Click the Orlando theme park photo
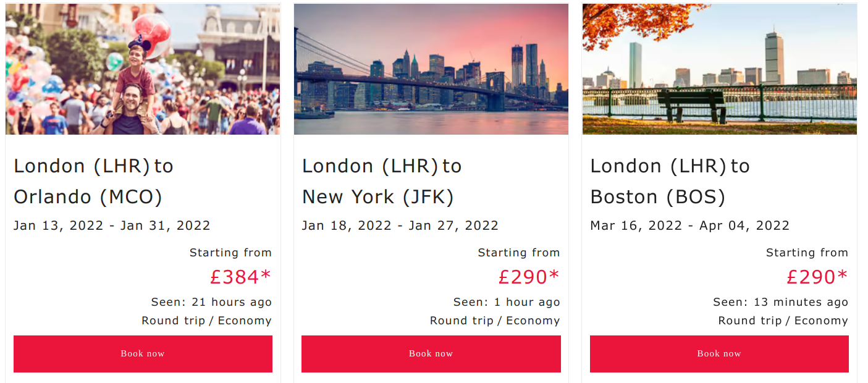Viewport: 868px width, 383px height. [x=143, y=69]
